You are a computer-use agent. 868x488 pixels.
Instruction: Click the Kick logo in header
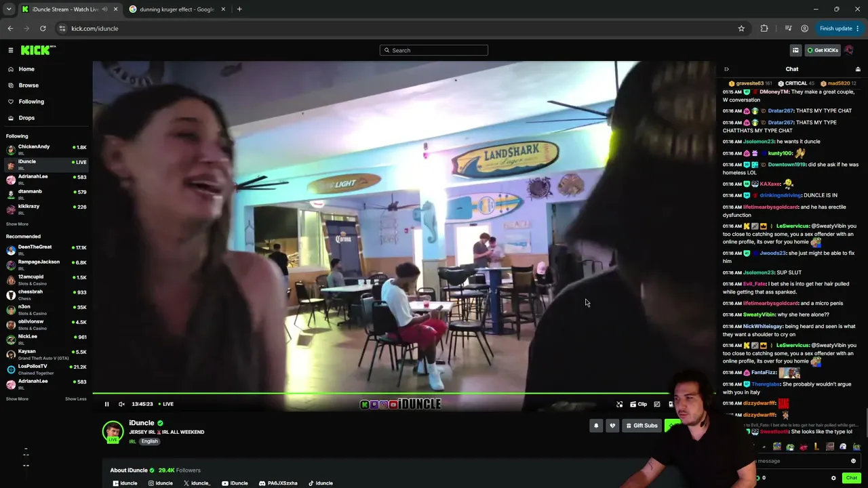[x=38, y=50]
